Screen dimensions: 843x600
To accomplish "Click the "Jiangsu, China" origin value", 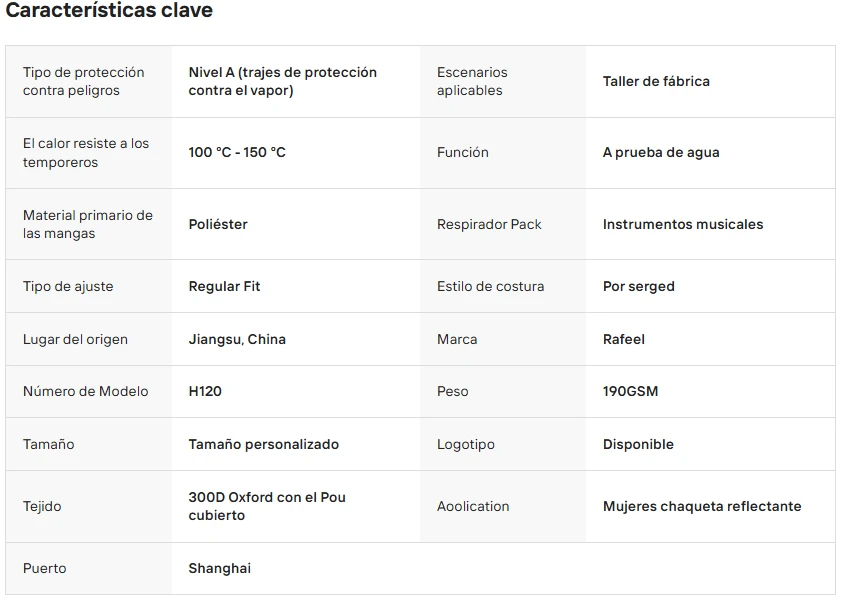I will click(x=237, y=339).
